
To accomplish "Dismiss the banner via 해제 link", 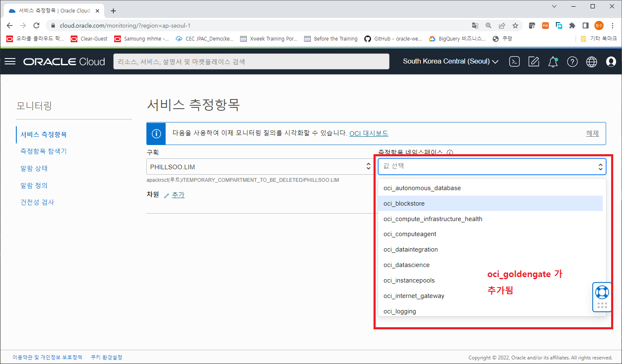I will click(592, 133).
